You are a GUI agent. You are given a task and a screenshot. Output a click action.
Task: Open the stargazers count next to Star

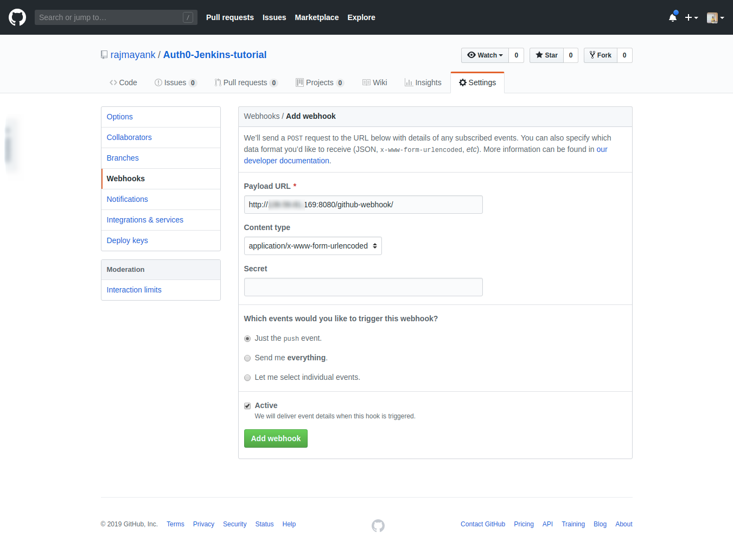pos(571,55)
